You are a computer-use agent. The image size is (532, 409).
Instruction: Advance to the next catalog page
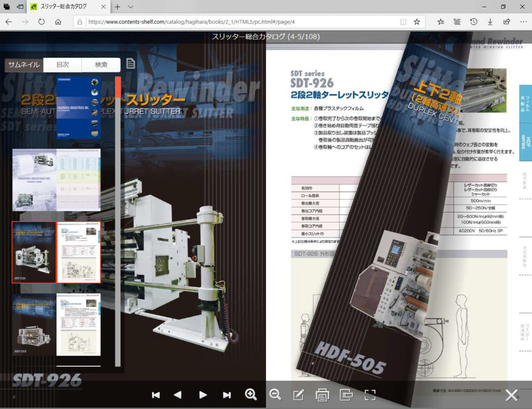203,395
